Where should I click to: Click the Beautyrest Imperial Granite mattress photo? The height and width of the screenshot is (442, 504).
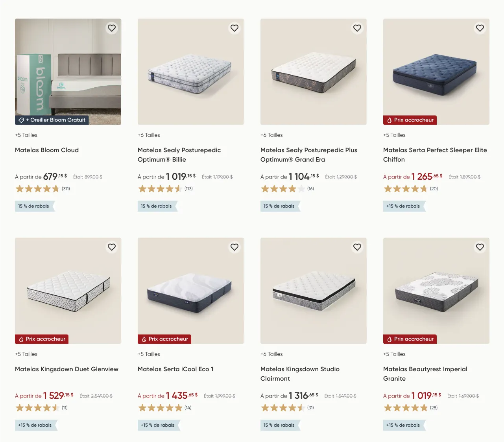pos(436,291)
